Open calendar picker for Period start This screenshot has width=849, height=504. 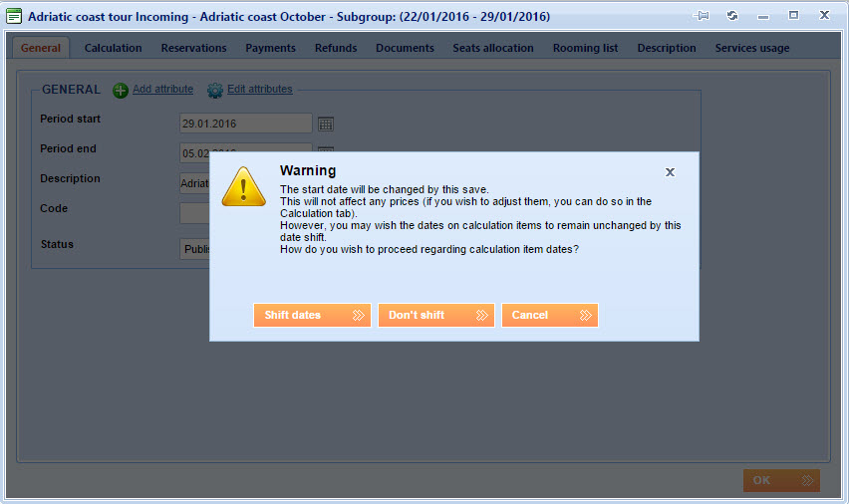pos(326,124)
